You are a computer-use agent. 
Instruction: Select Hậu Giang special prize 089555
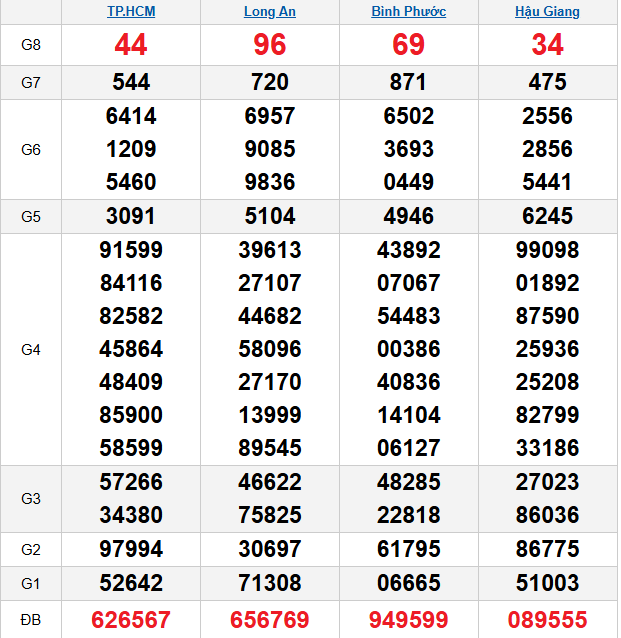point(547,620)
